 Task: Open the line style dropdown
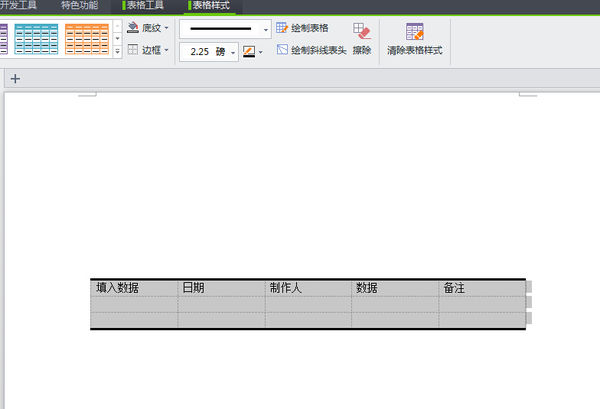coord(266,30)
